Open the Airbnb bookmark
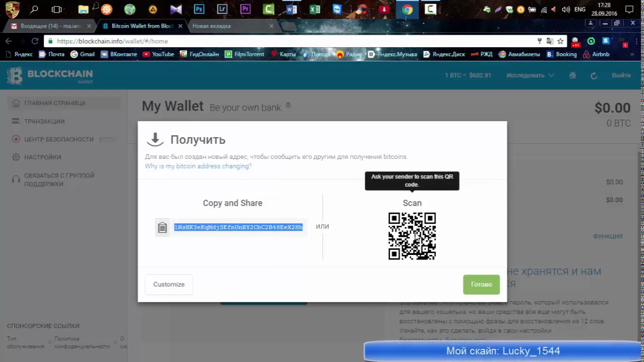This screenshot has height=362, width=644. click(x=596, y=54)
